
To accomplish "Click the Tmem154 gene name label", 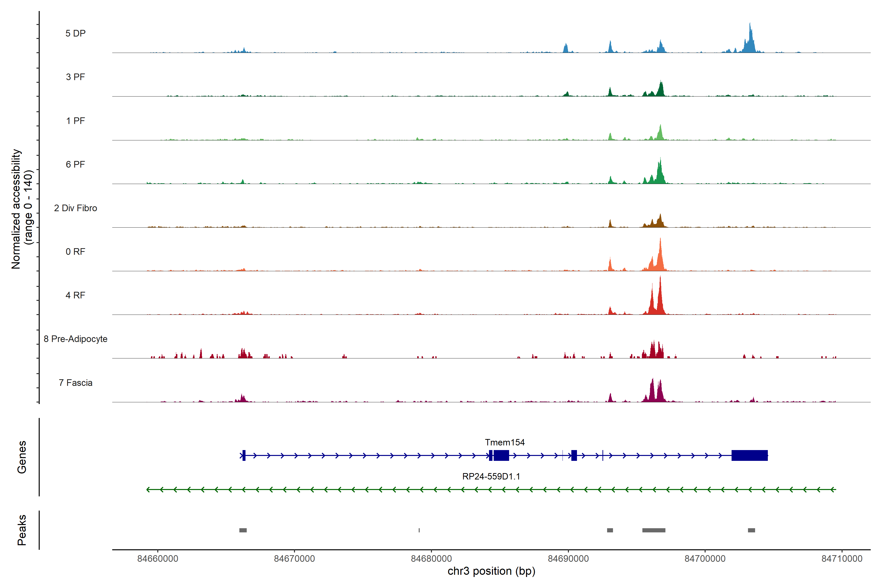I will click(x=504, y=442).
